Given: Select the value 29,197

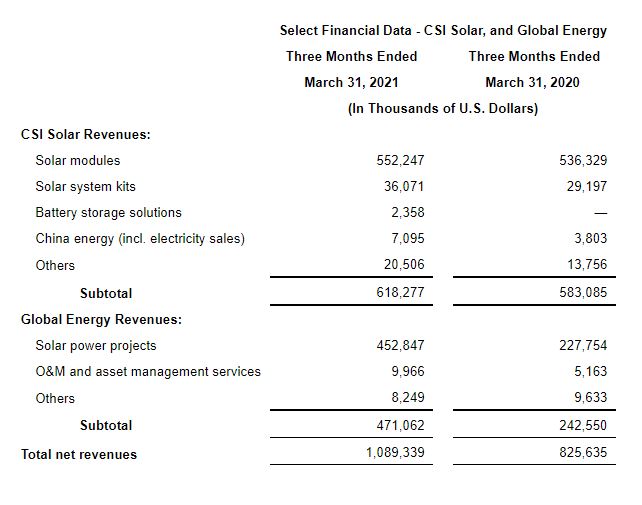Looking at the screenshot, I should (x=587, y=187).
